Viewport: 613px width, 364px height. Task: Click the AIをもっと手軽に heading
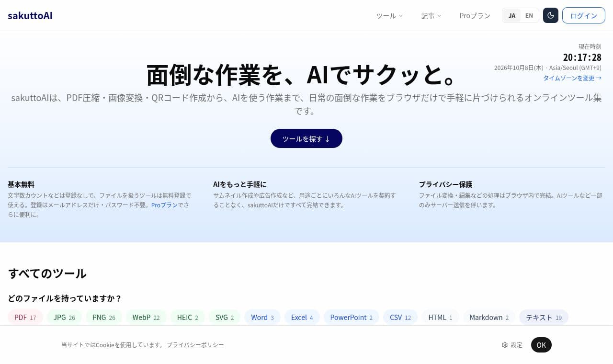coord(239,184)
